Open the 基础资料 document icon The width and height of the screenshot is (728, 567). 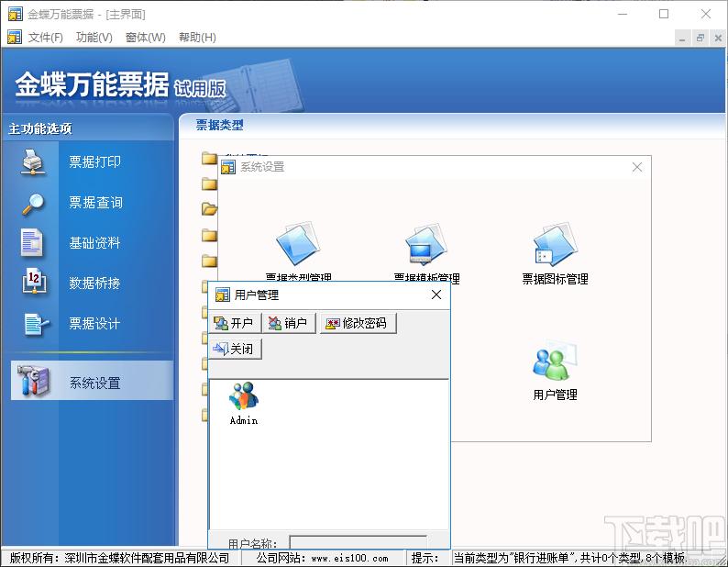[x=32, y=242]
